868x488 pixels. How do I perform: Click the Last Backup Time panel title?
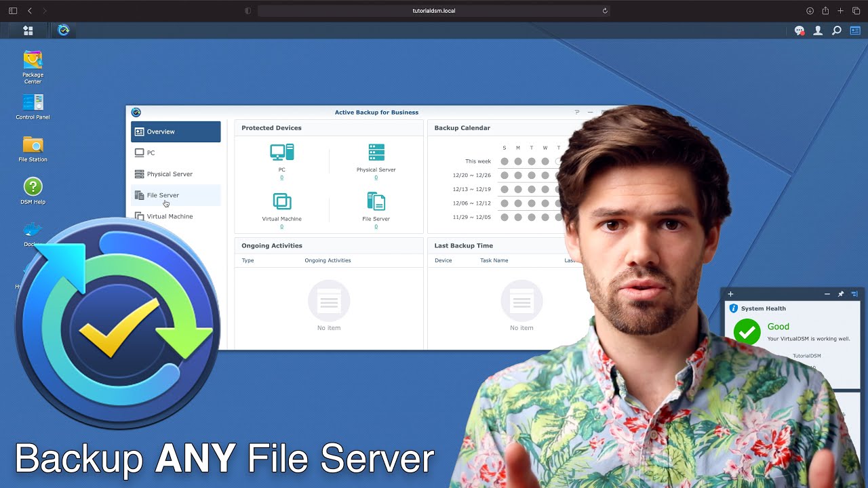click(x=464, y=245)
